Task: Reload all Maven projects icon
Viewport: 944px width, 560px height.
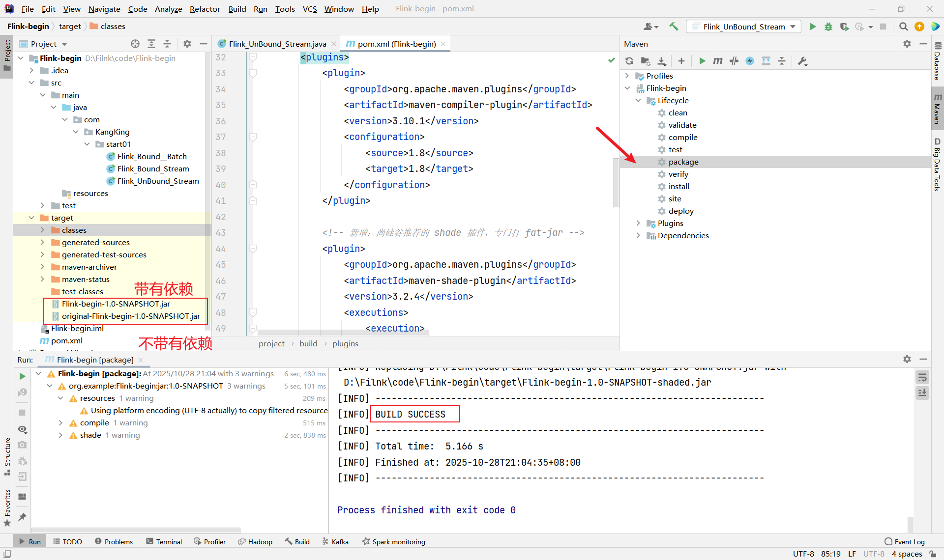Action: click(629, 61)
